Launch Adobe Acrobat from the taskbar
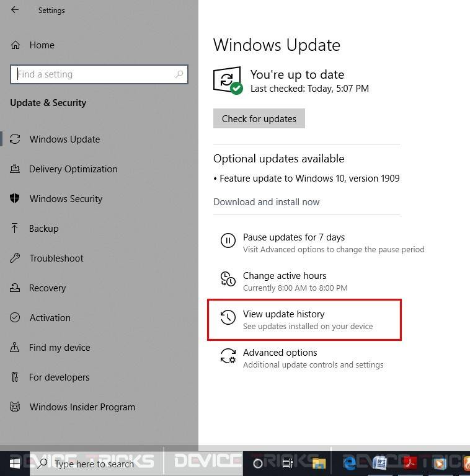 [410, 464]
